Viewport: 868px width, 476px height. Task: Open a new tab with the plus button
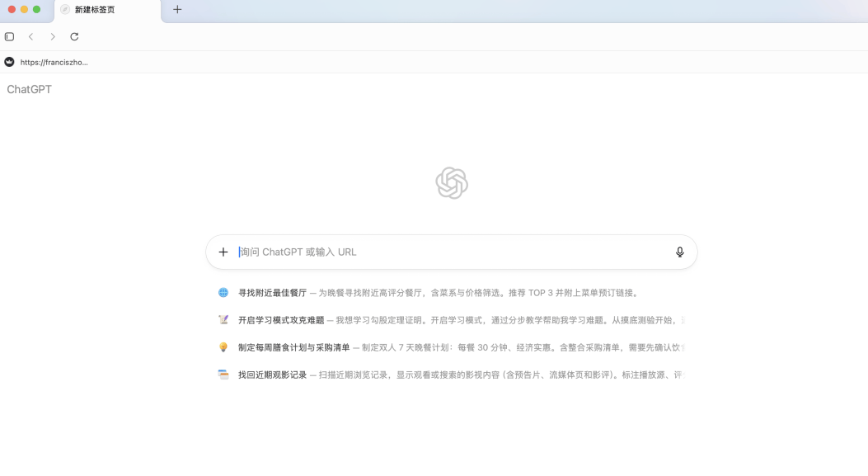pyautogui.click(x=177, y=10)
